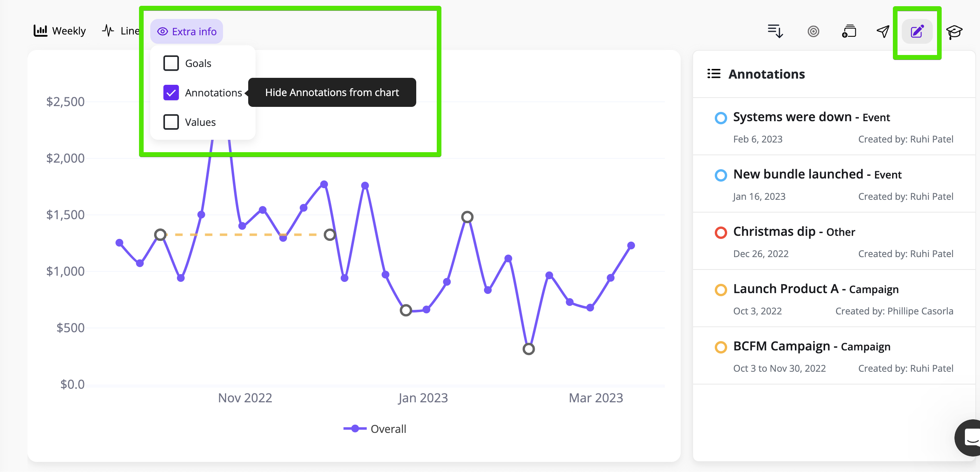The width and height of the screenshot is (980, 472).
Task: Open the BCFM Campaign annotation
Action: click(781, 346)
